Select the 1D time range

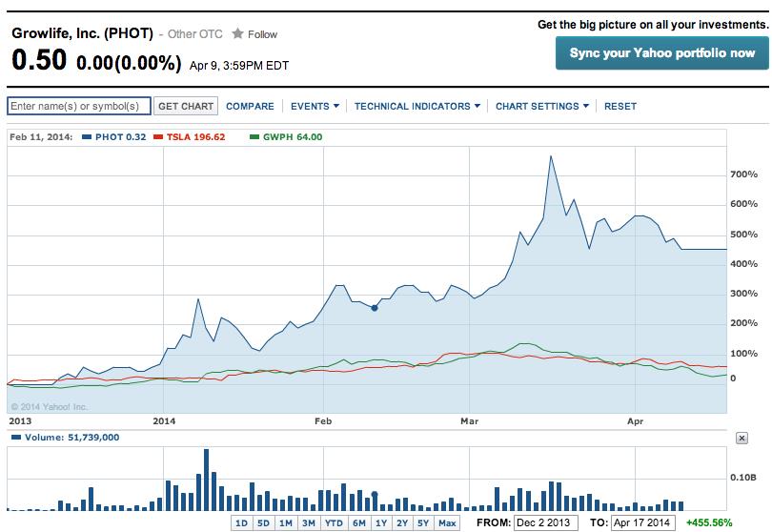click(x=241, y=522)
